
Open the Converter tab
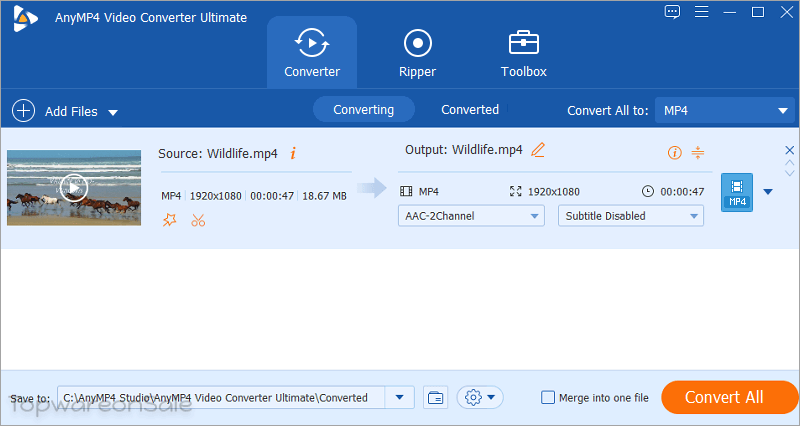(x=312, y=53)
